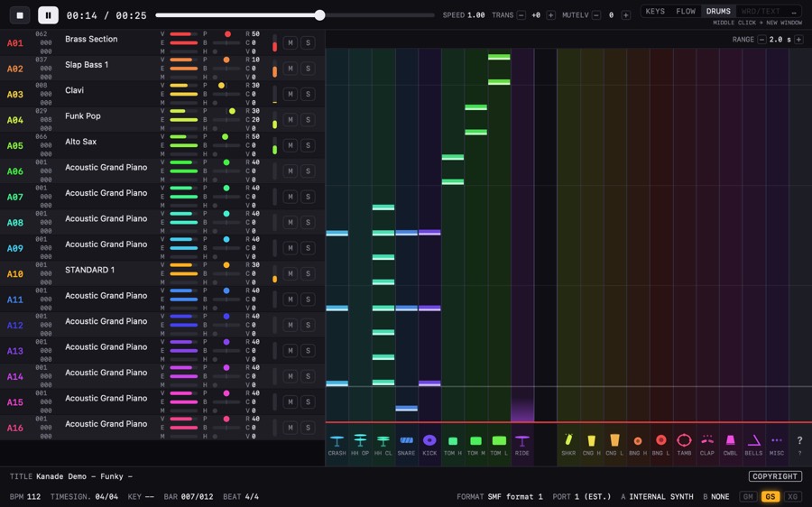The image size is (812, 507).
Task: Switch to the KEYS view tab
Action: pyautogui.click(x=655, y=11)
